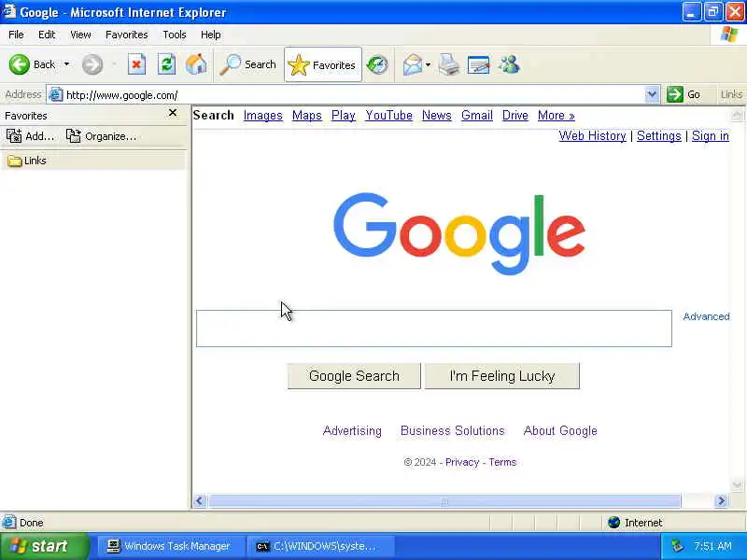
Task: Open the Privacy link in footer
Action: pos(462,462)
